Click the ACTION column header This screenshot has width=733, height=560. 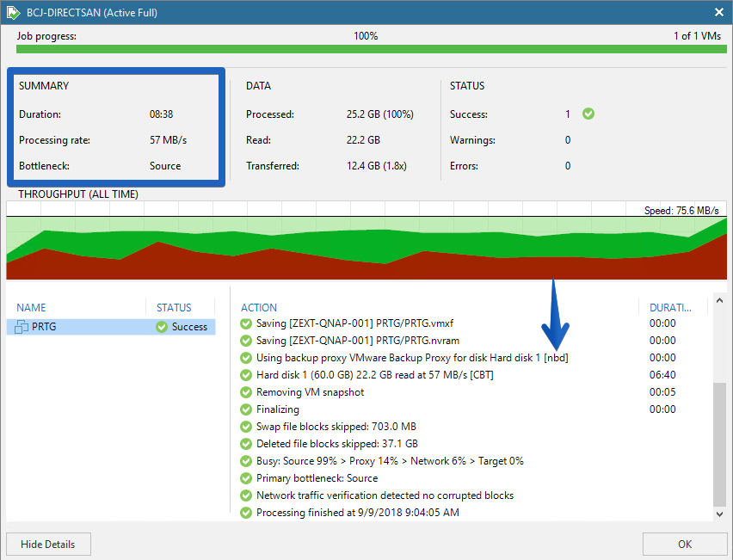(x=258, y=308)
